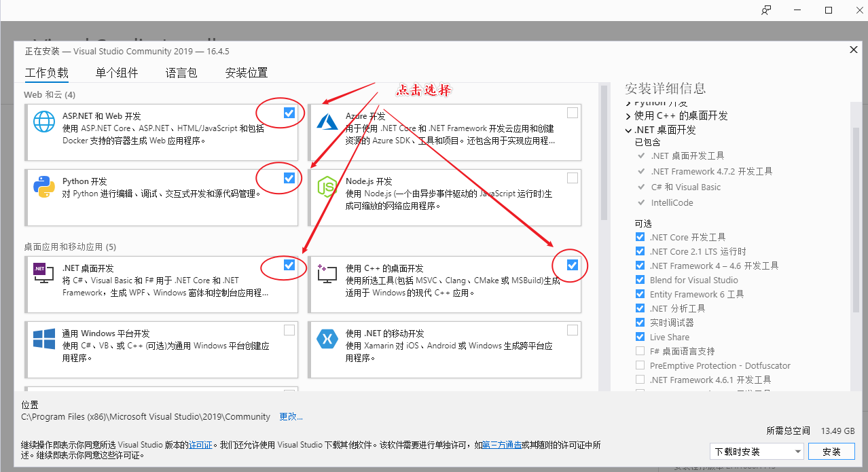Click the .NET desktop development icon

[43, 272]
